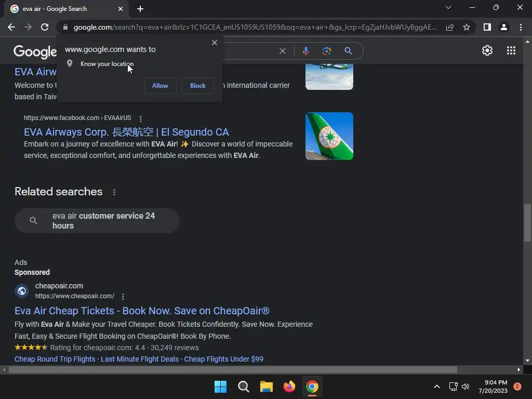Open the tab search dropdown arrow

(448, 7)
